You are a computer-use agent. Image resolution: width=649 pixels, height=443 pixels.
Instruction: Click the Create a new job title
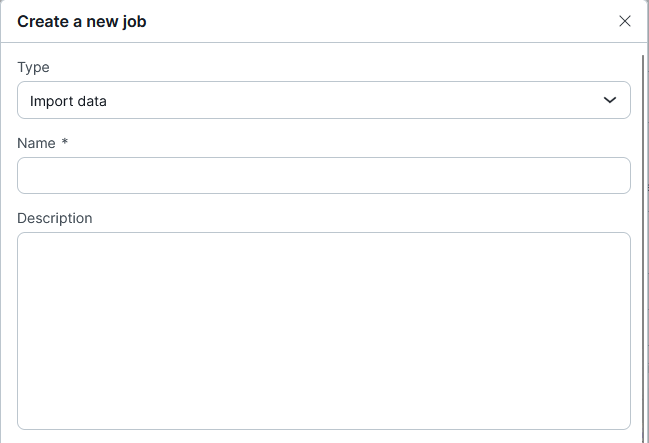pos(82,21)
